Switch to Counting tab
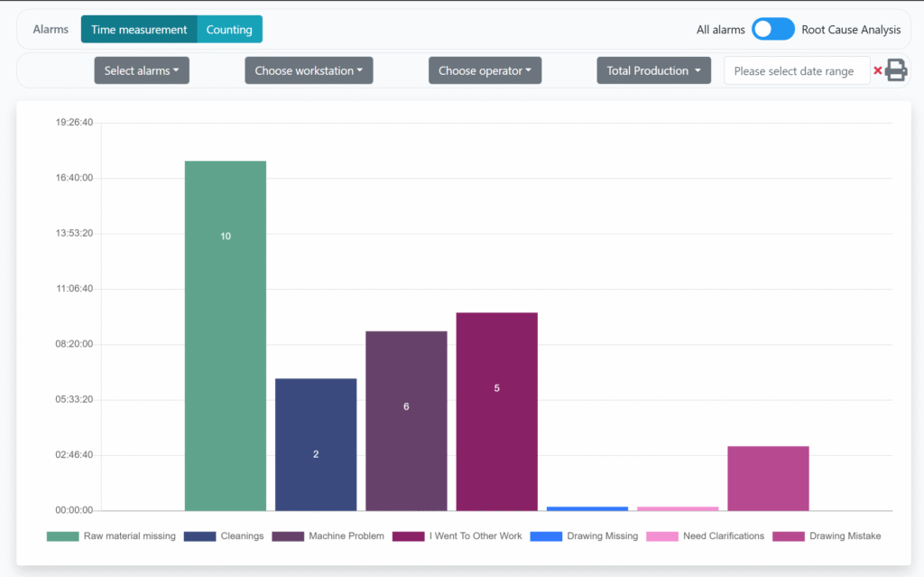The image size is (924, 577). [229, 30]
